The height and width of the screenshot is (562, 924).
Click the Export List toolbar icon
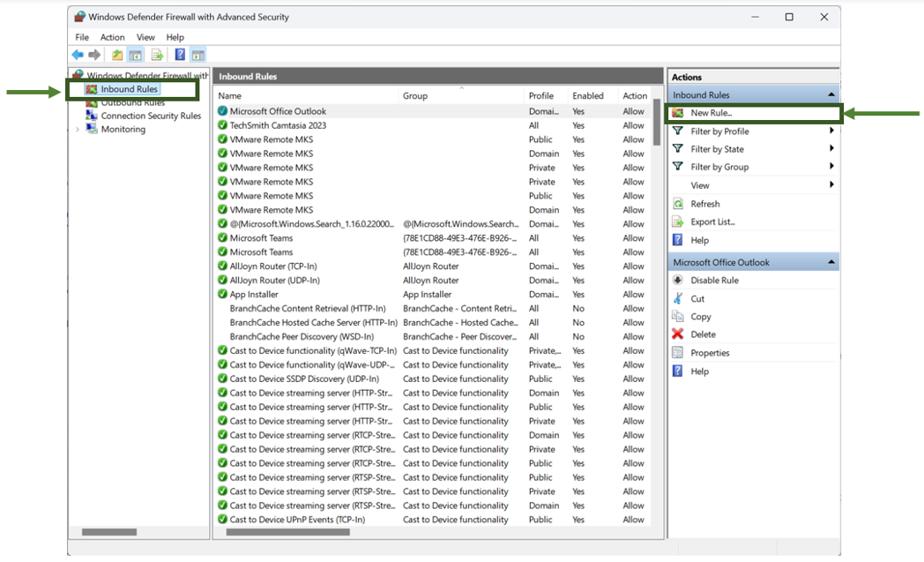coord(157,55)
